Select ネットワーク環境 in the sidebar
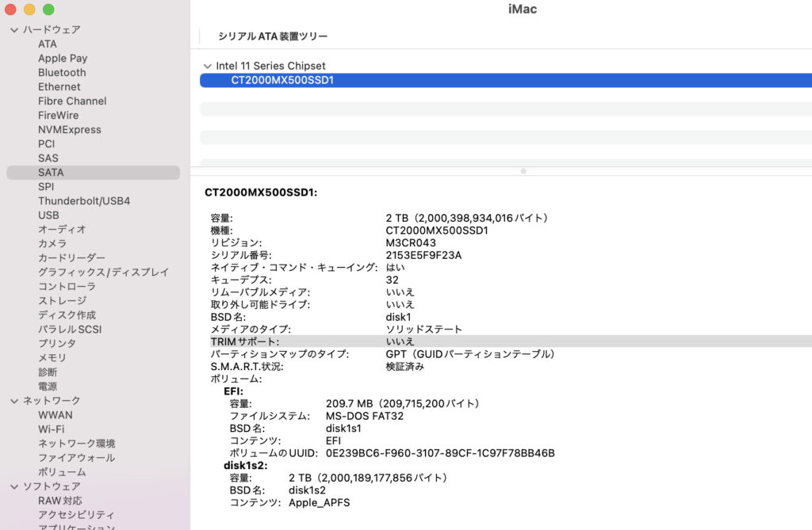The height and width of the screenshot is (530, 812). pyautogui.click(x=77, y=444)
